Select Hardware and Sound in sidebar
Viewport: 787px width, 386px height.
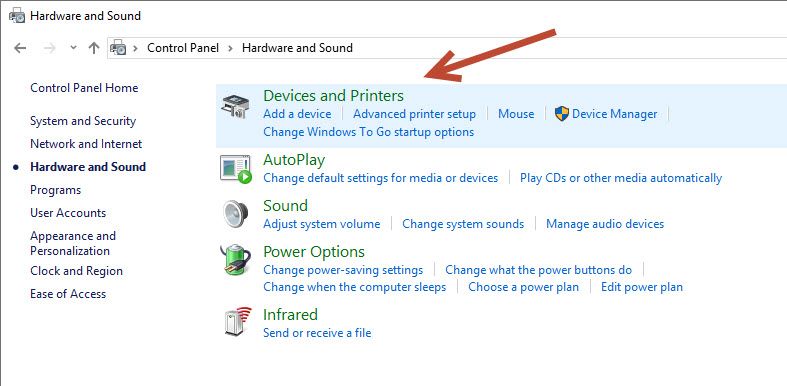click(x=88, y=167)
